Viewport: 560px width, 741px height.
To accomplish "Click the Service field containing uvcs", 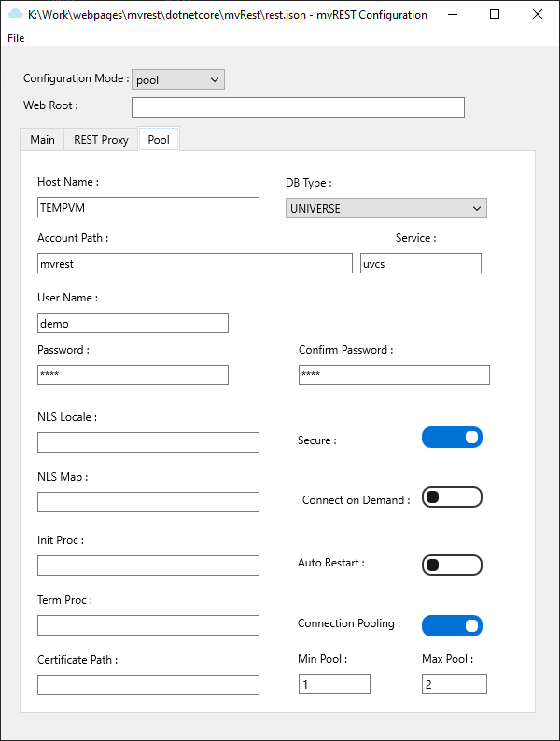I will point(420,264).
